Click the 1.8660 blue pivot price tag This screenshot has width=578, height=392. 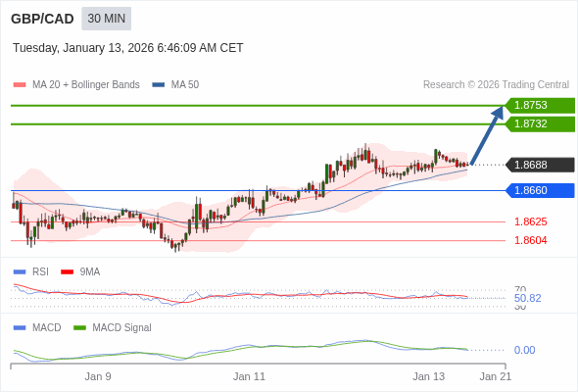540,191
